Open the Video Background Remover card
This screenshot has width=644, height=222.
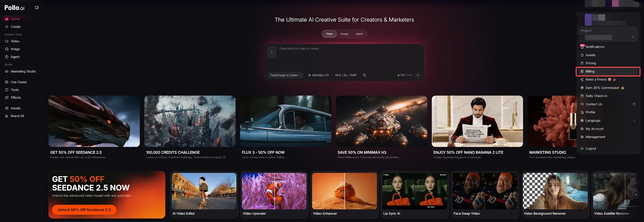[x=555, y=195]
